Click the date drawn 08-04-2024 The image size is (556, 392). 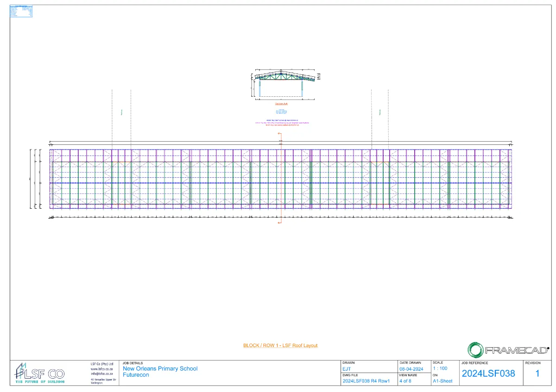coord(411,369)
